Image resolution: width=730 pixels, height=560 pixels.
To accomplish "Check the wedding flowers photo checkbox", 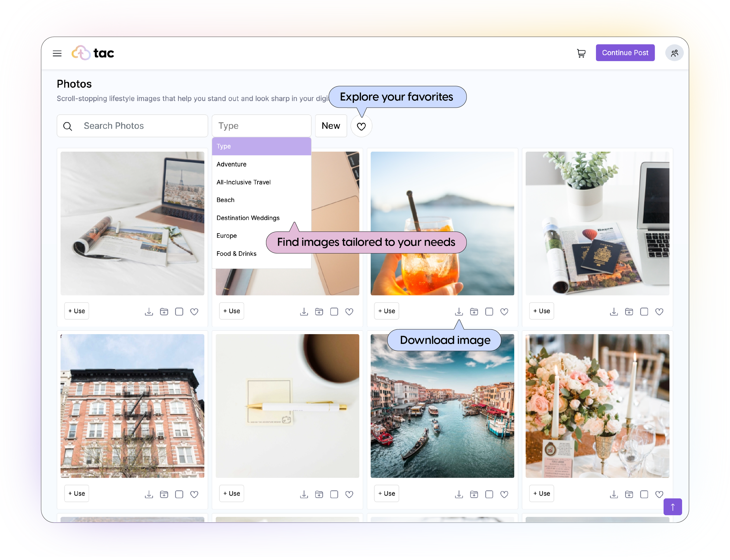I will point(644,494).
